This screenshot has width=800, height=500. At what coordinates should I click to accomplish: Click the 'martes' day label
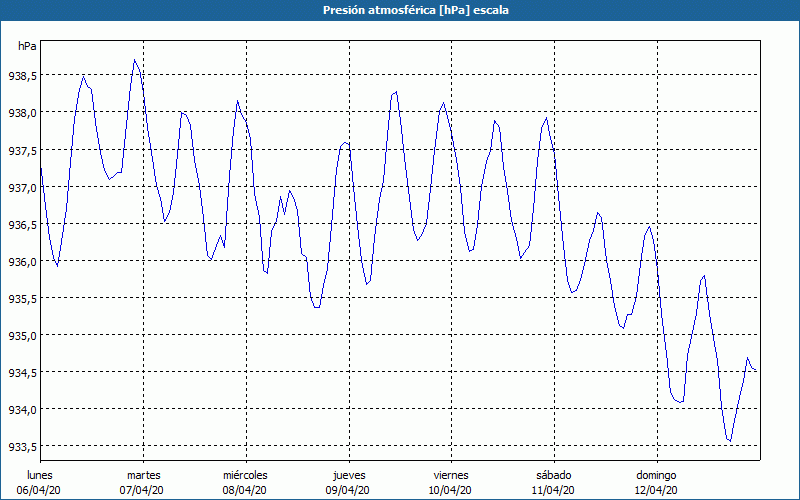pos(143,475)
